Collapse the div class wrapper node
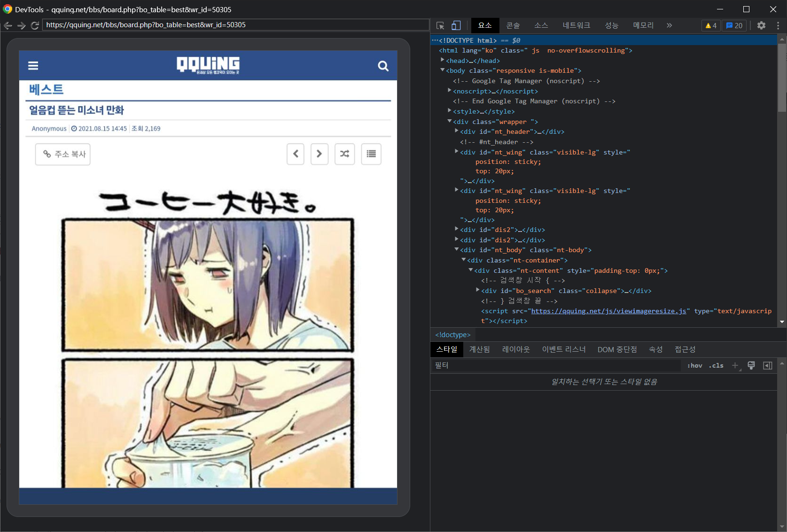 tap(450, 121)
